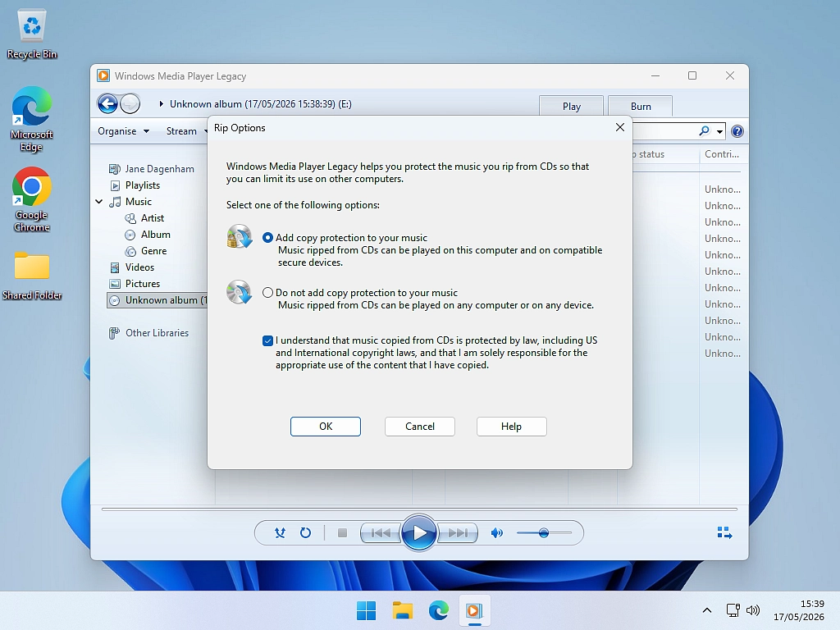Uncheck the copyright acknowledgement checkbox

268,340
